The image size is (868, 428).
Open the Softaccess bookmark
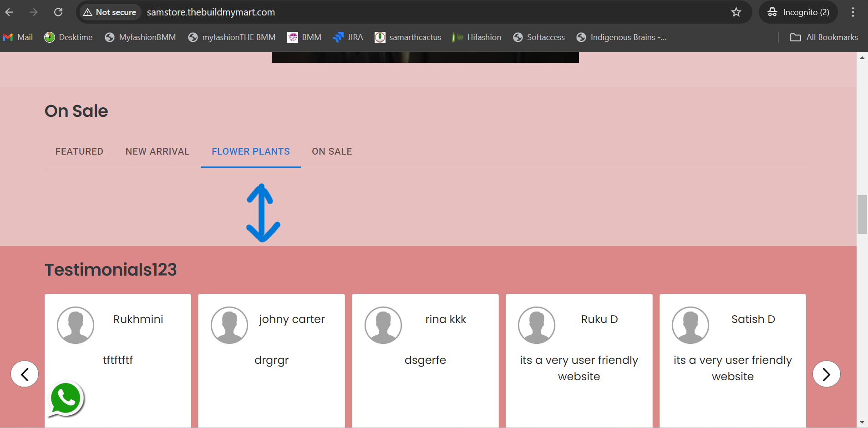coord(539,37)
